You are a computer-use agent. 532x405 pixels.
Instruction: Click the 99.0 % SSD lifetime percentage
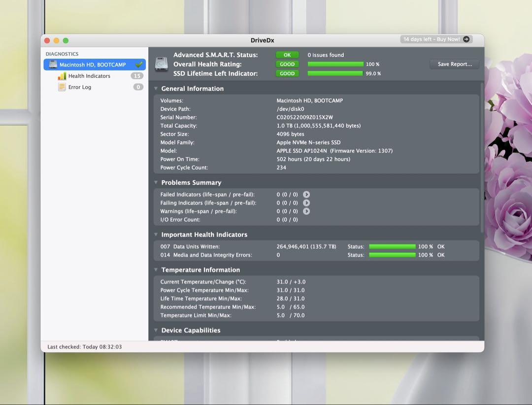coord(373,73)
